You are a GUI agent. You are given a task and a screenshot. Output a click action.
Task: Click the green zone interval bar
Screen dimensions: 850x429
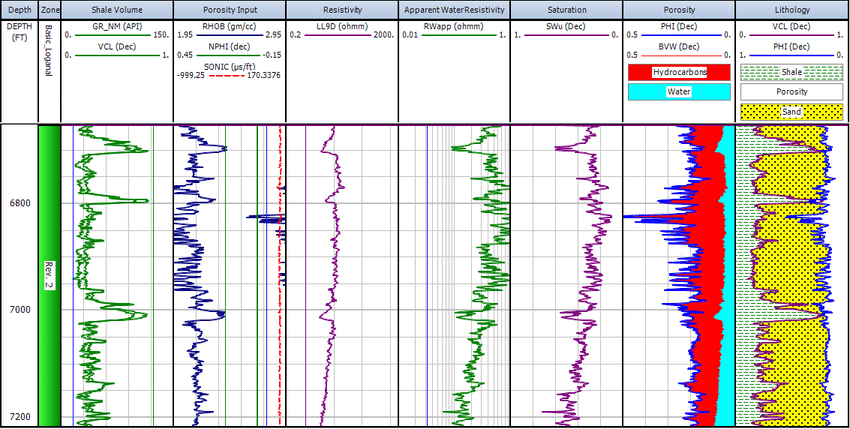click(49, 275)
